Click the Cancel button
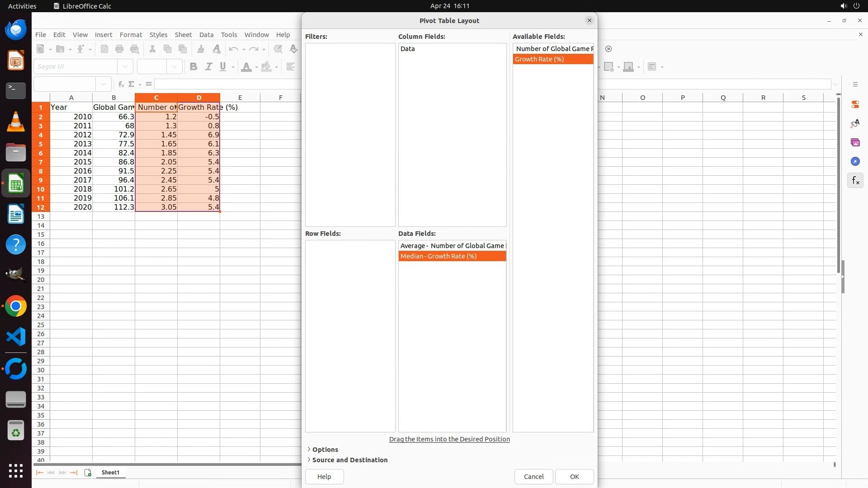This screenshot has width=868, height=488. (x=533, y=477)
